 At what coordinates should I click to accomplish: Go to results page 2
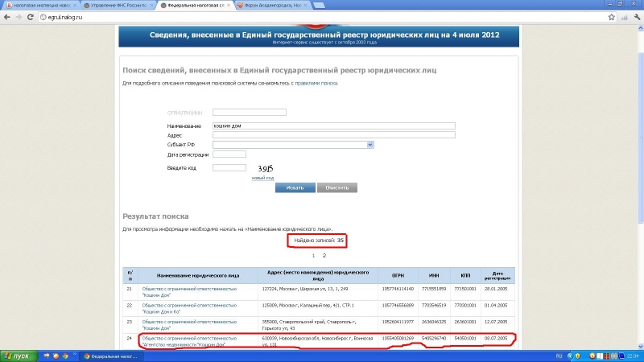324,255
